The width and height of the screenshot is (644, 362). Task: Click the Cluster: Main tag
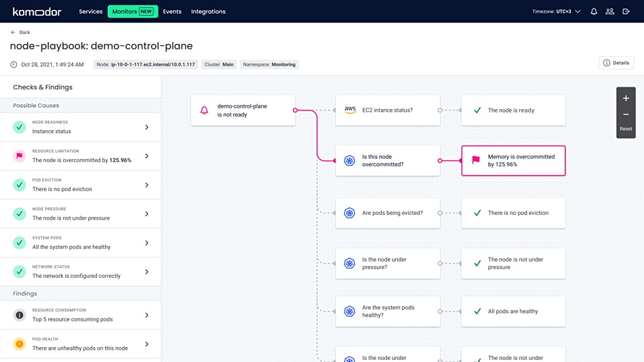point(219,64)
